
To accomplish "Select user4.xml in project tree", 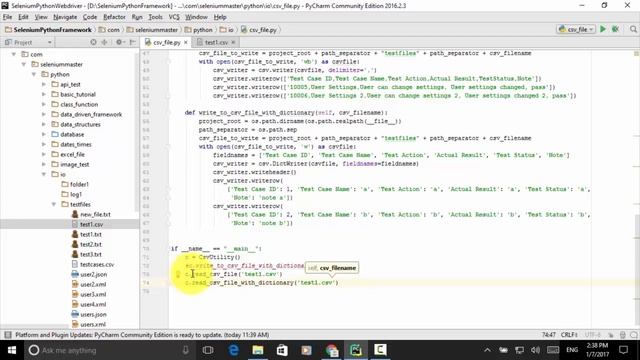I will (x=93, y=304).
